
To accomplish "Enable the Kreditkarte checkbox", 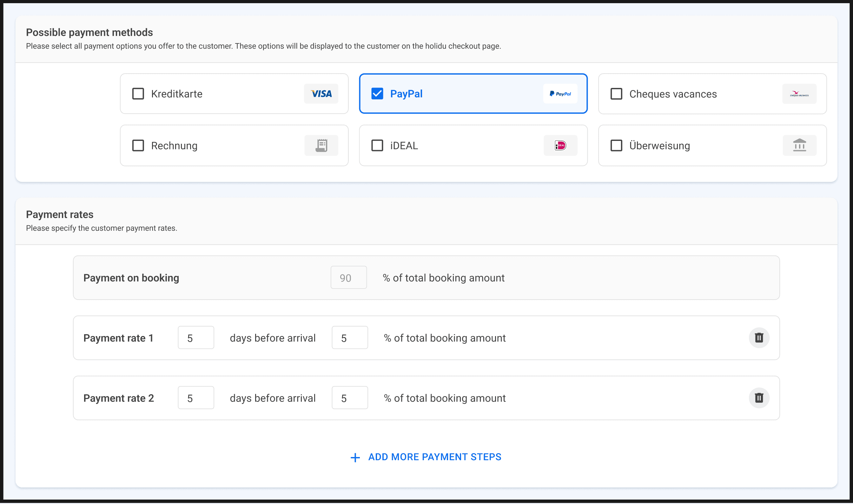I will point(138,94).
